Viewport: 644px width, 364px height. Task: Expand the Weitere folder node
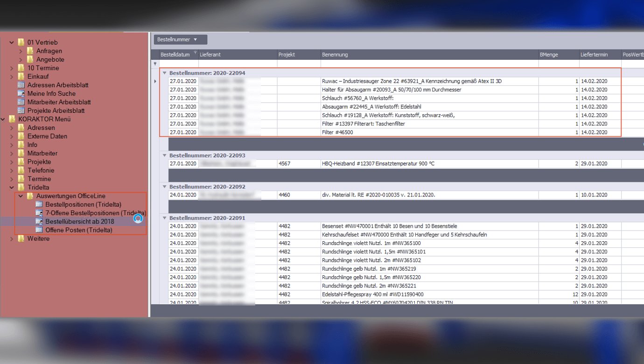click(12, 238)
